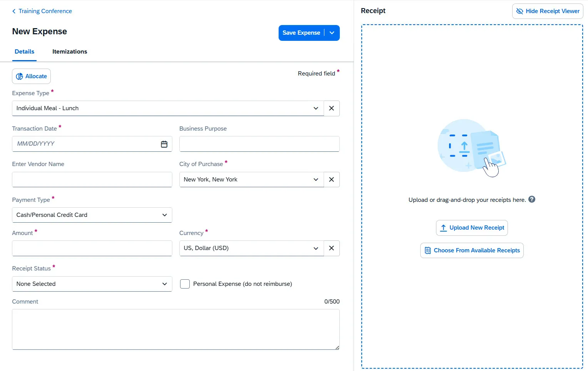Expand the Currency dropdown

point(316,248)
